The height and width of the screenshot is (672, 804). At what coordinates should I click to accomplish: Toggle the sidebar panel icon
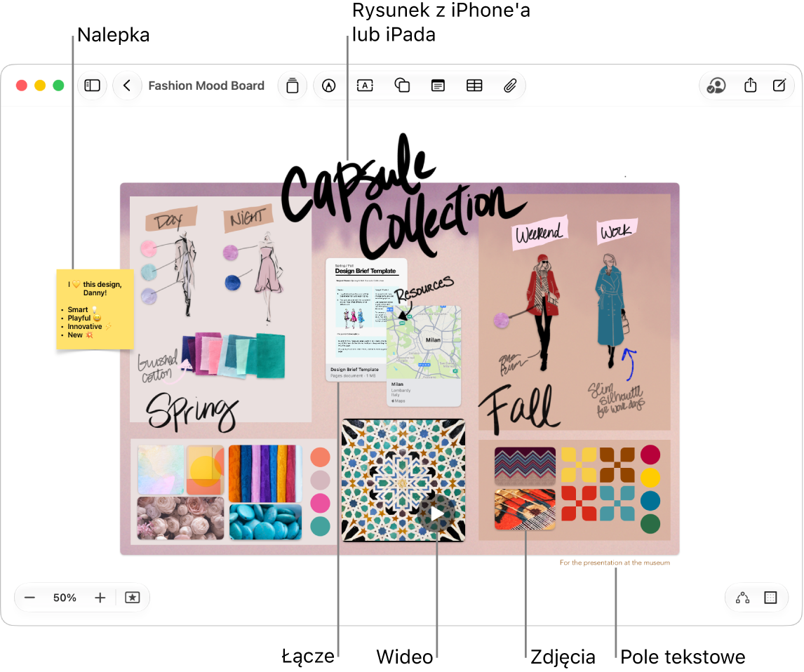[93, 85]
